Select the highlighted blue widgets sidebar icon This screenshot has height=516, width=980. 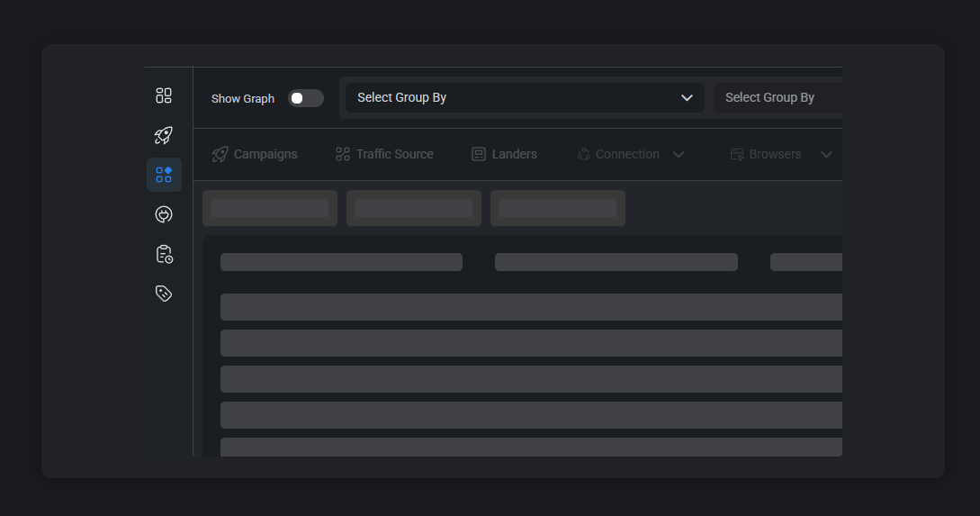point(164,175)
